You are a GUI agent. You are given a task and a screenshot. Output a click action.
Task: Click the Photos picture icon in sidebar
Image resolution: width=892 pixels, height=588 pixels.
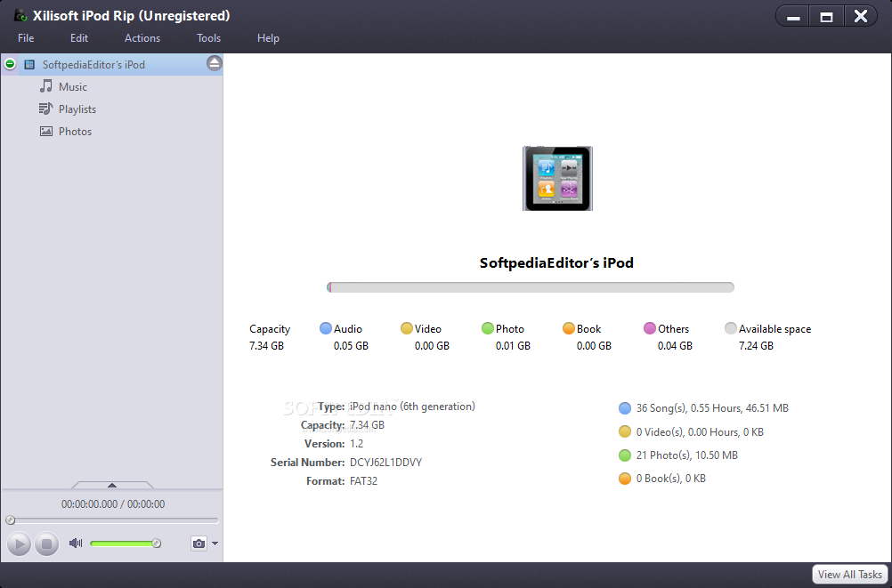point(46,131)
